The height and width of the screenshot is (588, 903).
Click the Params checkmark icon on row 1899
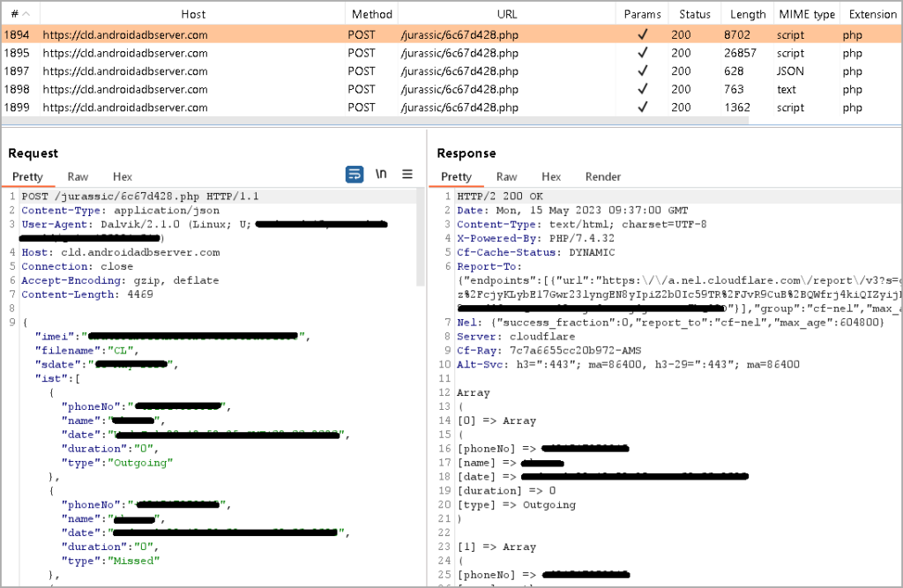(x=642, y=107)
